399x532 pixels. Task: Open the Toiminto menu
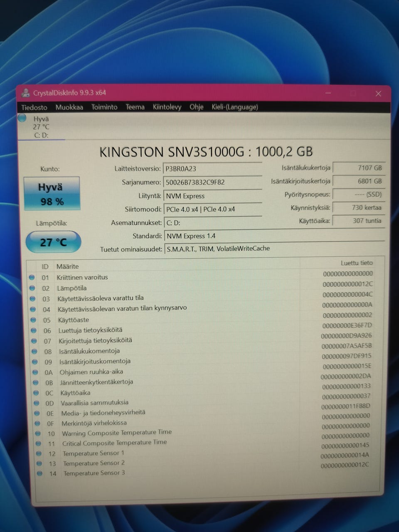[x=104, y=107]
